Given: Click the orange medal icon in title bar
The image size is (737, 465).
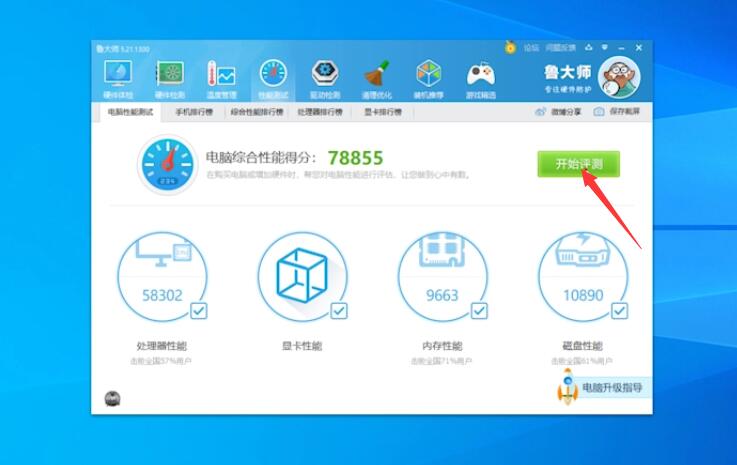Looking at the screenshot, I should pyautogui.click(x=510, y=47).
